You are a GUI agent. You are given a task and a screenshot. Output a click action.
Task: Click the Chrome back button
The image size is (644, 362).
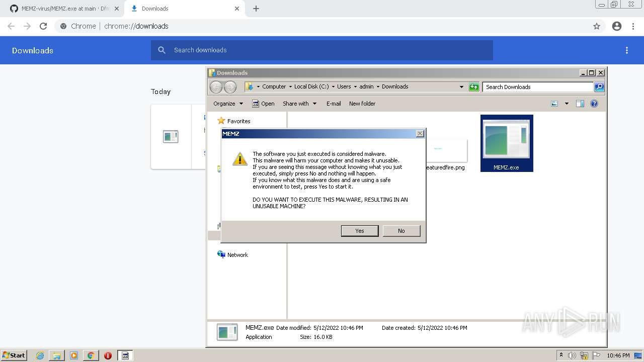click(11, 26)
